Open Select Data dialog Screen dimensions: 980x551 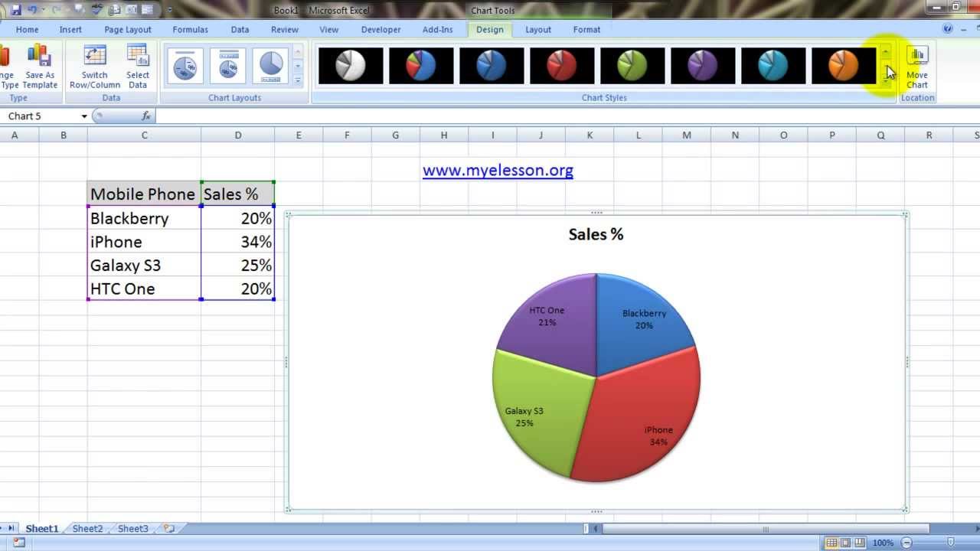click(x=138, y=67)
